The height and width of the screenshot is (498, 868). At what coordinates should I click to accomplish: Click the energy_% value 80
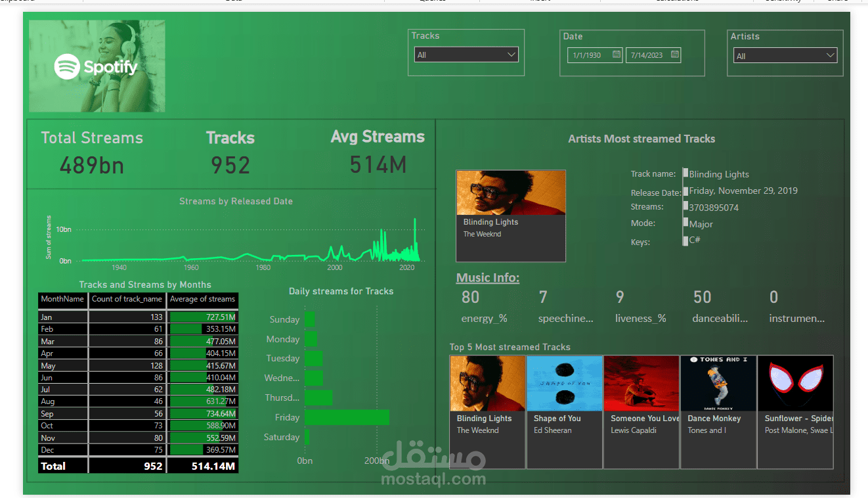pyautogui.click(x=470, y=297)
